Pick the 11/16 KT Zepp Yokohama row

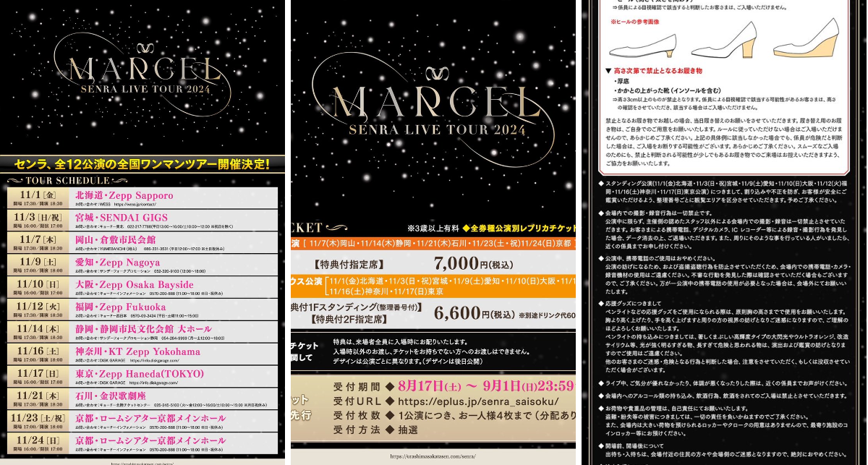coord(142,354)
